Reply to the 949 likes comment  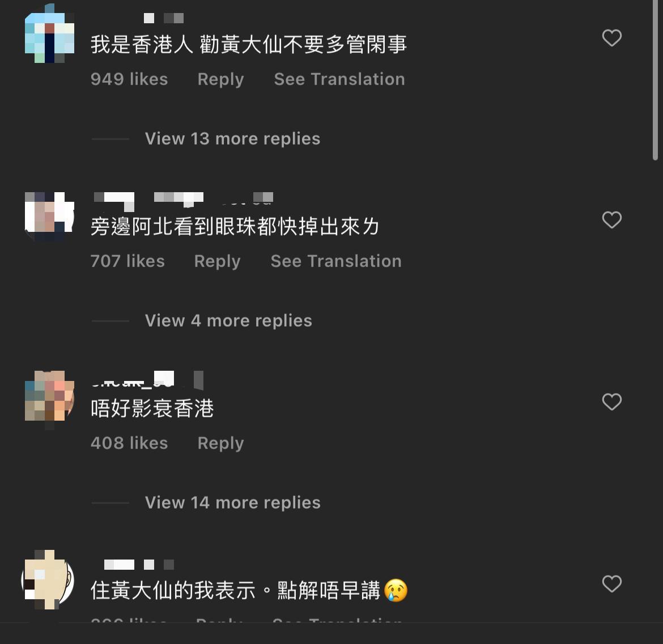[x=220, y=79]
